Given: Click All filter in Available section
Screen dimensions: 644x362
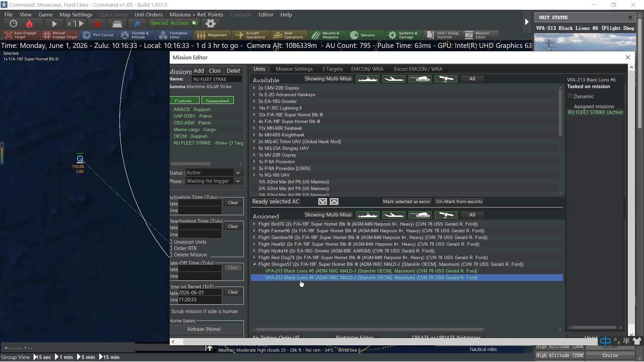Looking at the screenshot, I should [x=472, y=79].
